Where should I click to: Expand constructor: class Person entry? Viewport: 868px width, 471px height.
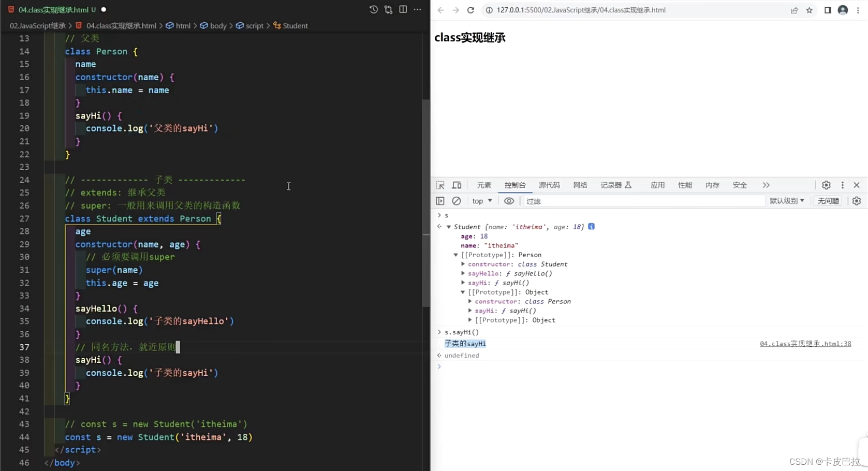tap(470, 301)
